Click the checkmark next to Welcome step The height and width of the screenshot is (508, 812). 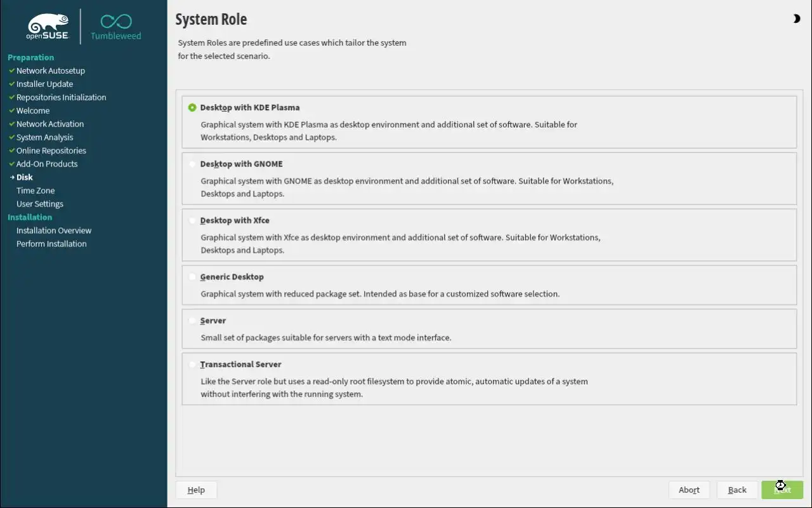[x=11, y=110]
